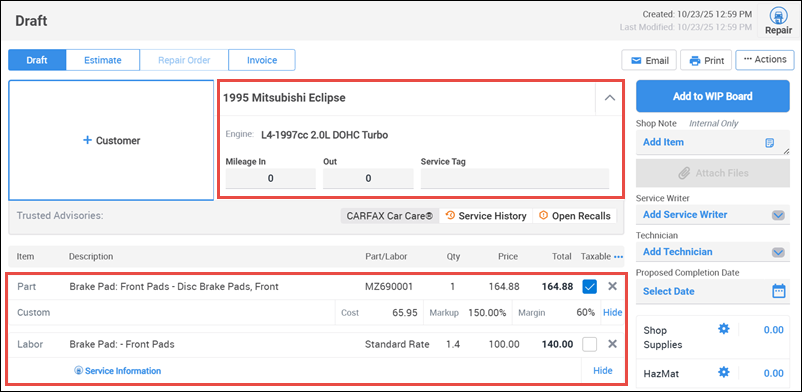
Task: Click the Repair car icon
Action: tap(778, 16)
